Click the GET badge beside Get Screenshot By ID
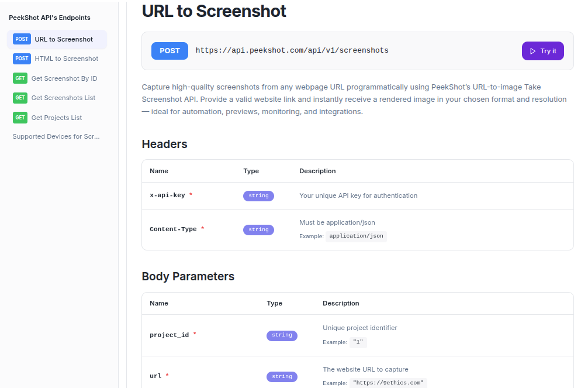 (x=20, y=78)
